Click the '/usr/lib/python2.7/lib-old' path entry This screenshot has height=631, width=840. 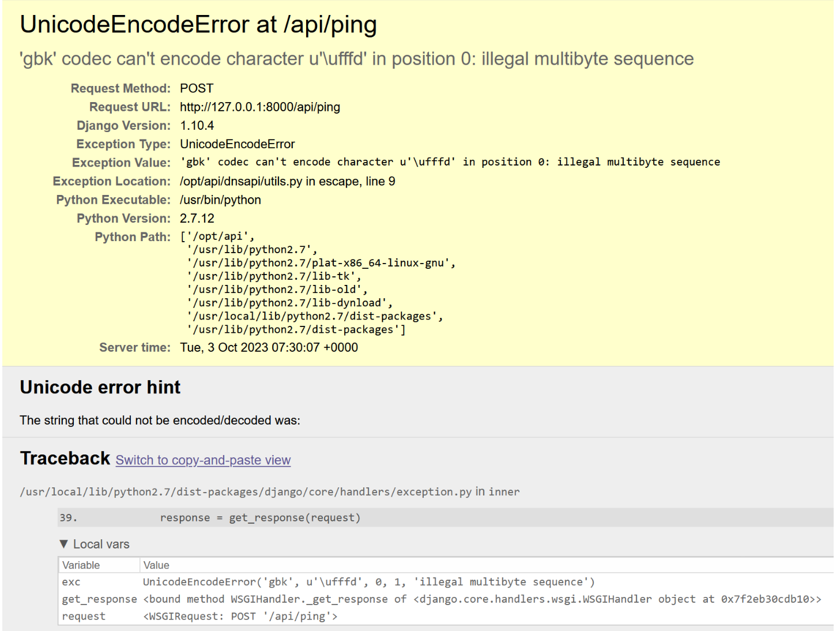[277, 290]
